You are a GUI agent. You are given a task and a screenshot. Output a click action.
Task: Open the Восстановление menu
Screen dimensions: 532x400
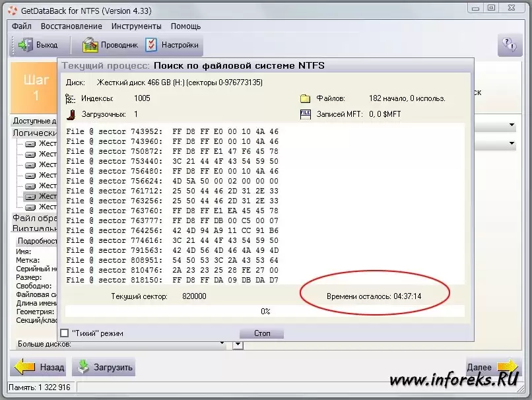click(x=71, y=26)
